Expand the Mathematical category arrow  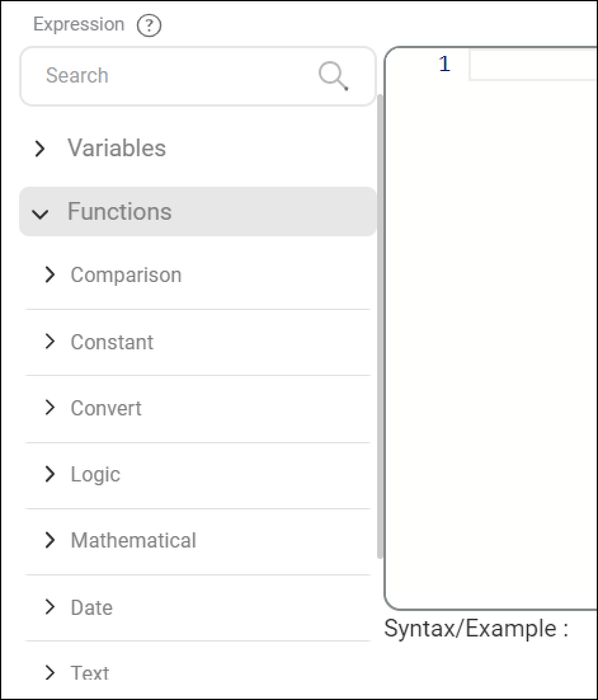point(50,540)
